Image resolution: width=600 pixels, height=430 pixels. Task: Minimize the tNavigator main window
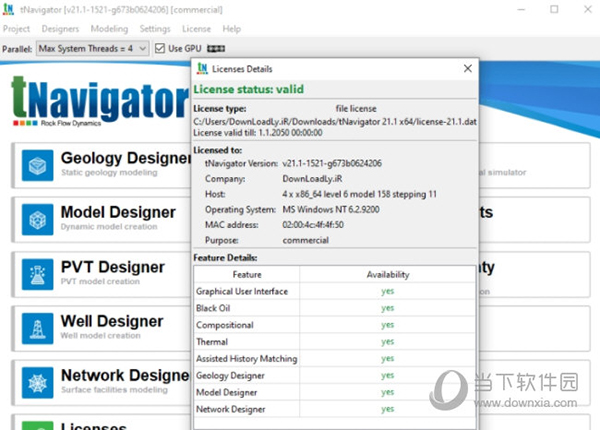pos(521,9)
